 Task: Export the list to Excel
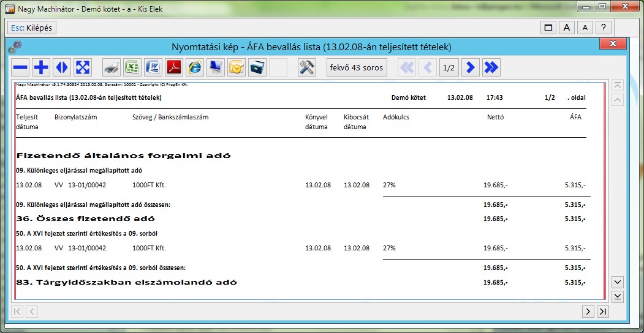pyautogui.click(x=132, y=67)
